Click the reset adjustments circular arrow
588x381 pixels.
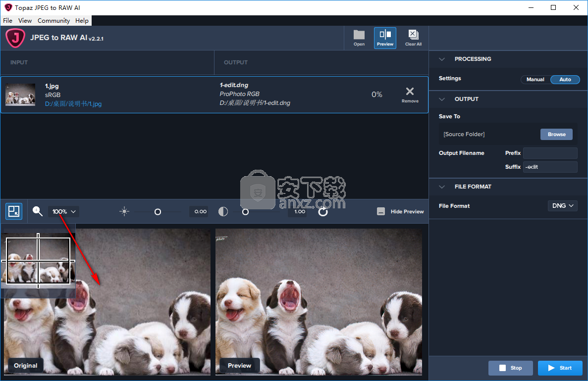tap(323, 212)
